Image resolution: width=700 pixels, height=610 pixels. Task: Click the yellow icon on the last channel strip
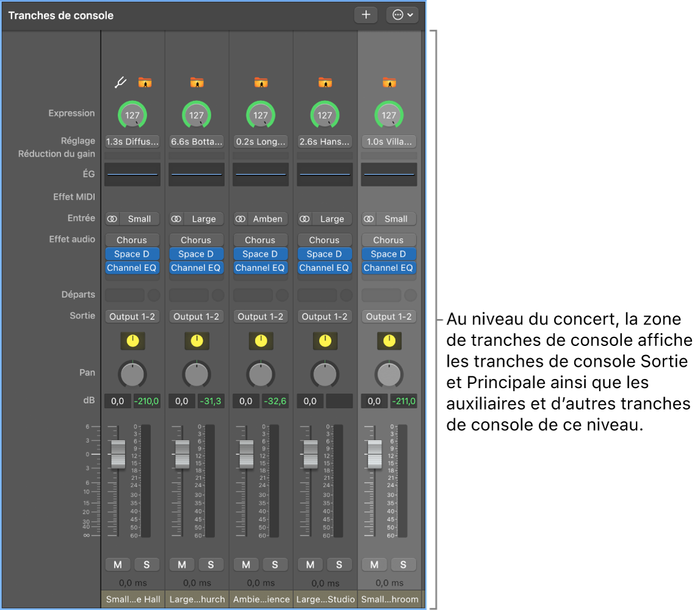click(x=388, y=340)
